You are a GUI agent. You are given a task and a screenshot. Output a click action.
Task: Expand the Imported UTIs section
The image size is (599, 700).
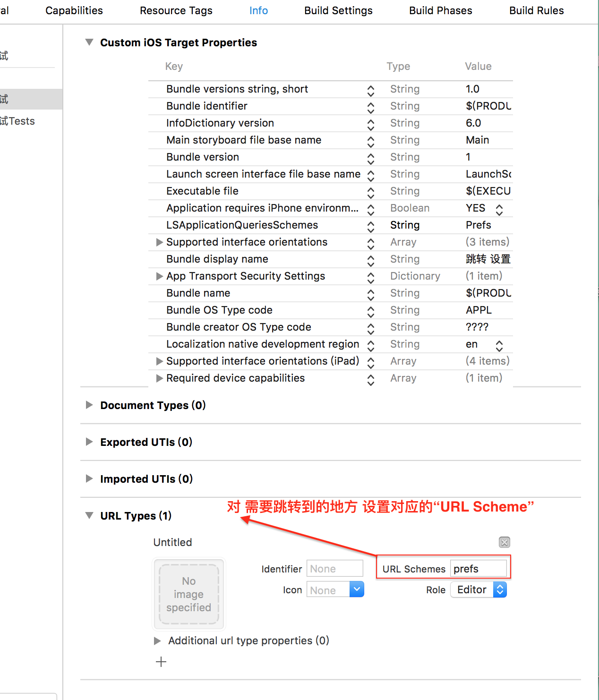(89, 478)
